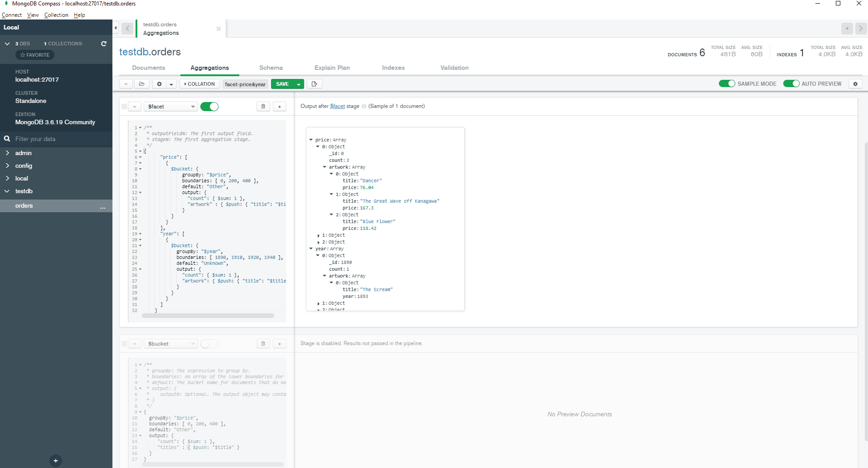Turn off Auto Preview toggle

tap(791, 84)
